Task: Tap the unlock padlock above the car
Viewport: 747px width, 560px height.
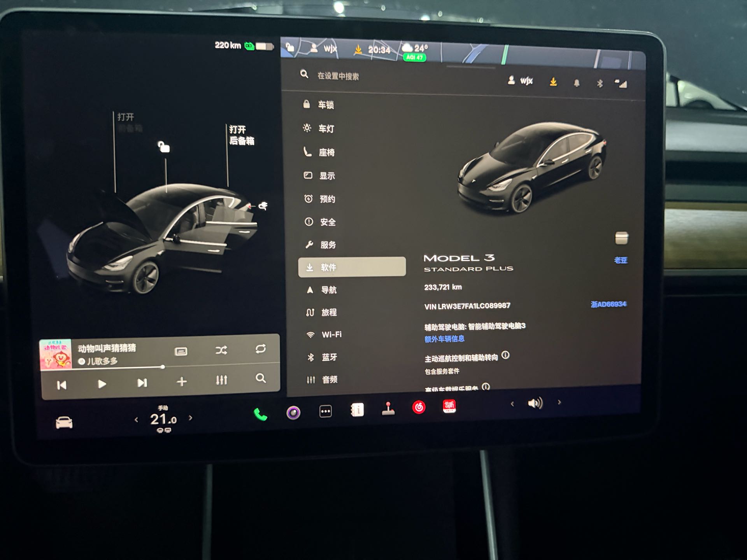Action: 163,147
